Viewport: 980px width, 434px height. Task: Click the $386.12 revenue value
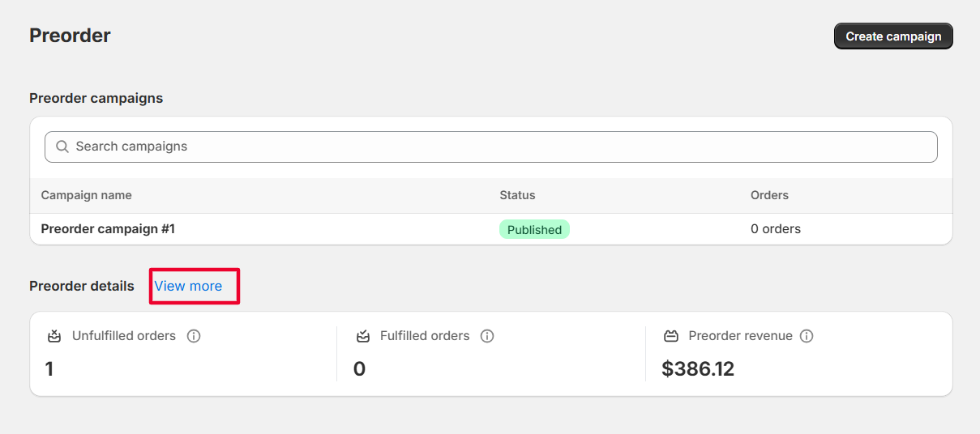pyautogui.click(x=698, y=369)
